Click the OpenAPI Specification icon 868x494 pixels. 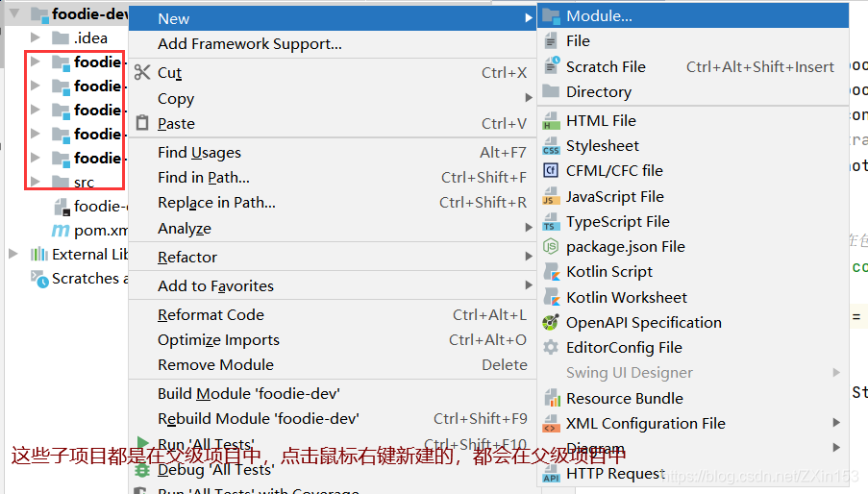click(551, 322)
